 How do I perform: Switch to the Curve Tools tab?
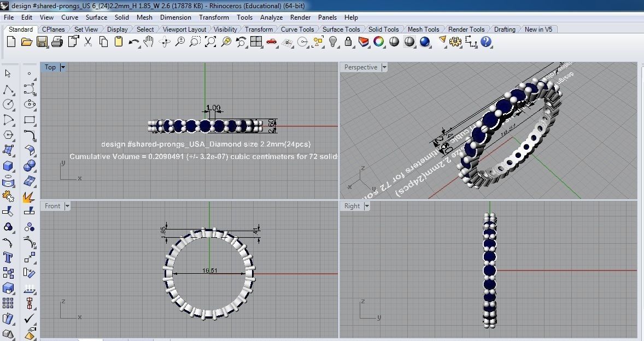click(297, 29)
